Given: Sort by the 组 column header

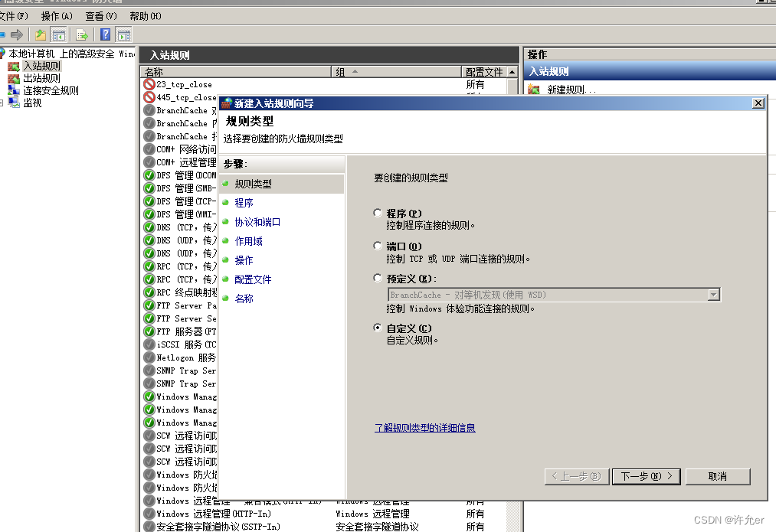Looking at the screenshot, I should (396, 72).
